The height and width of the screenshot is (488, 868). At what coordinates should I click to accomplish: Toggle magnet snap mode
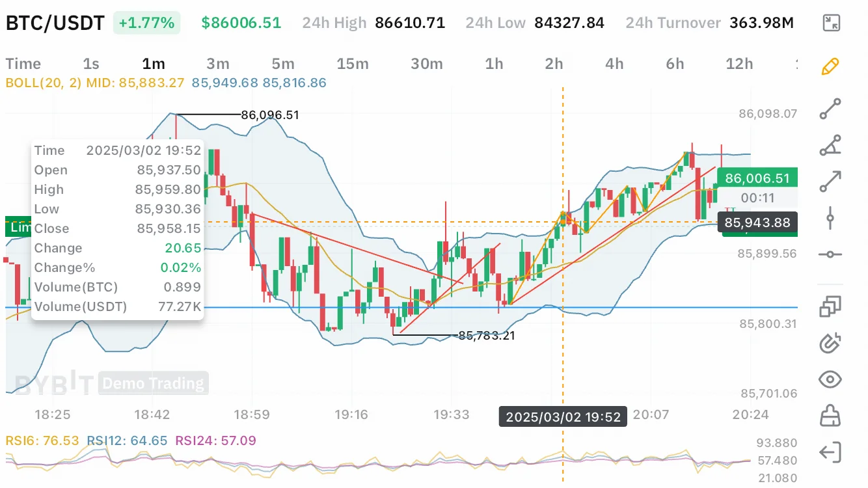[831, 343]
